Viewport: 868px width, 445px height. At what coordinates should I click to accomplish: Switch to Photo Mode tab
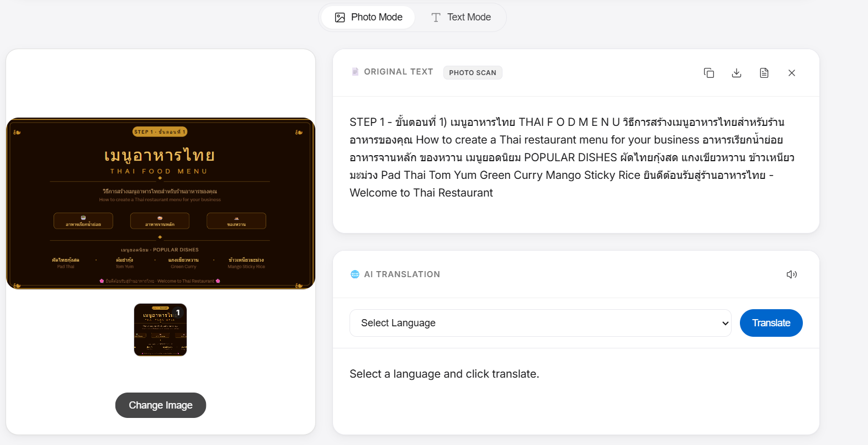click(368, 17)
